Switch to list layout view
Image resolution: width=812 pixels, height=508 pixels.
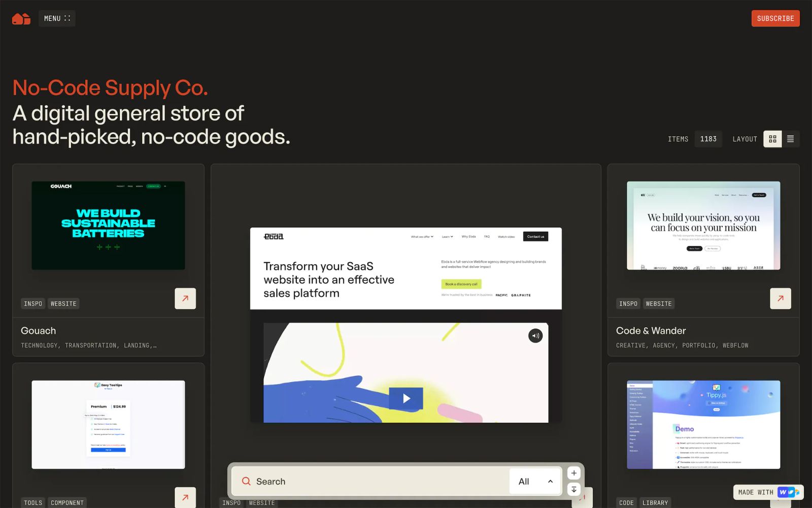coord(791,139)
